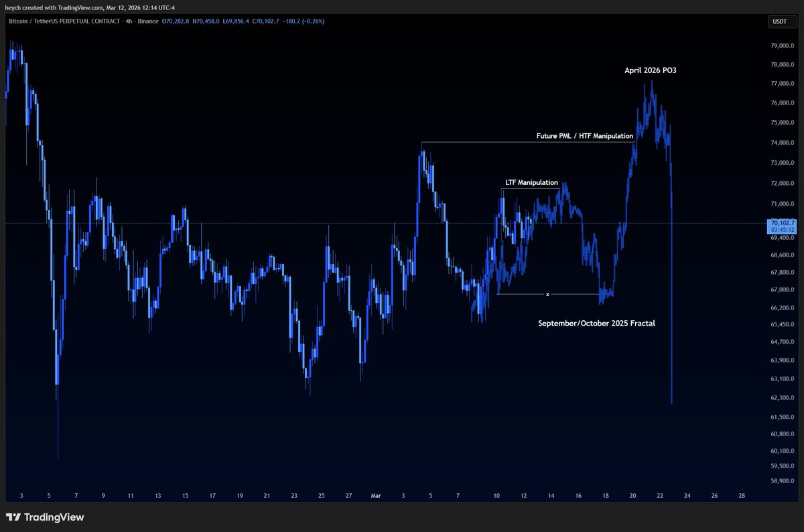Click the 'Mar' date axis label
The height and width of the screenshot is (532, 804).
[376, 496]
